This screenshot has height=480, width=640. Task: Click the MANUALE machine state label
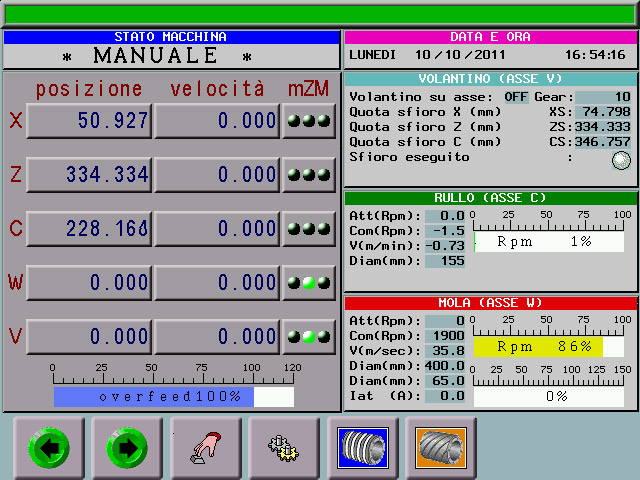point(156,56)
